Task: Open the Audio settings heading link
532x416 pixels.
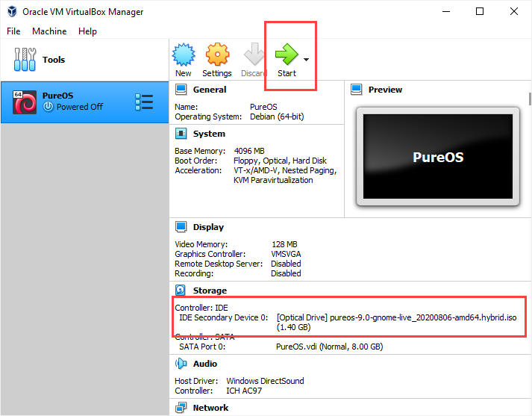Action: pyautogui.click(x=205, y=364)
